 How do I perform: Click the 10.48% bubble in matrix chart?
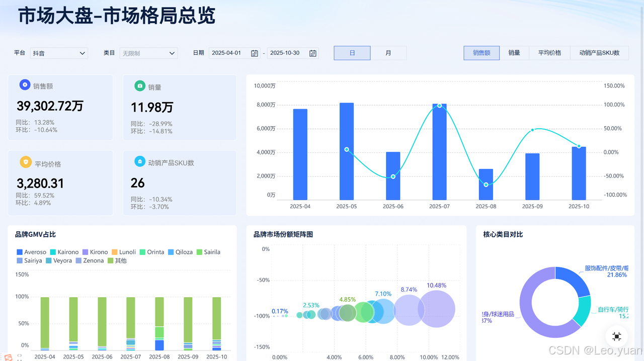tap(436, 309)
